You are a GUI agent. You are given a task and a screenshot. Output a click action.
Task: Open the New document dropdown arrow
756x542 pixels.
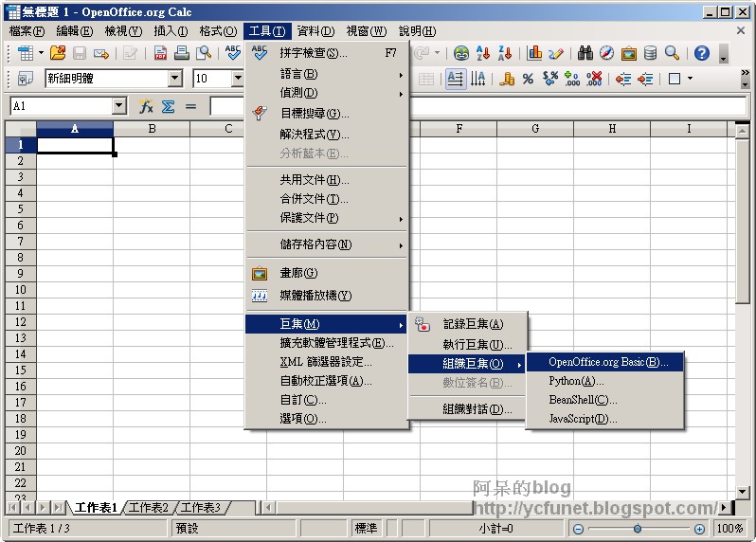click(41, 53)
